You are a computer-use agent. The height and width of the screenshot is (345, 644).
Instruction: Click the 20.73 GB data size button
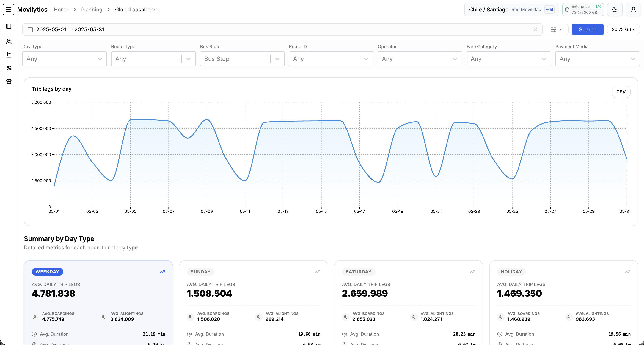pyautogui.click(x=623, y=29)
